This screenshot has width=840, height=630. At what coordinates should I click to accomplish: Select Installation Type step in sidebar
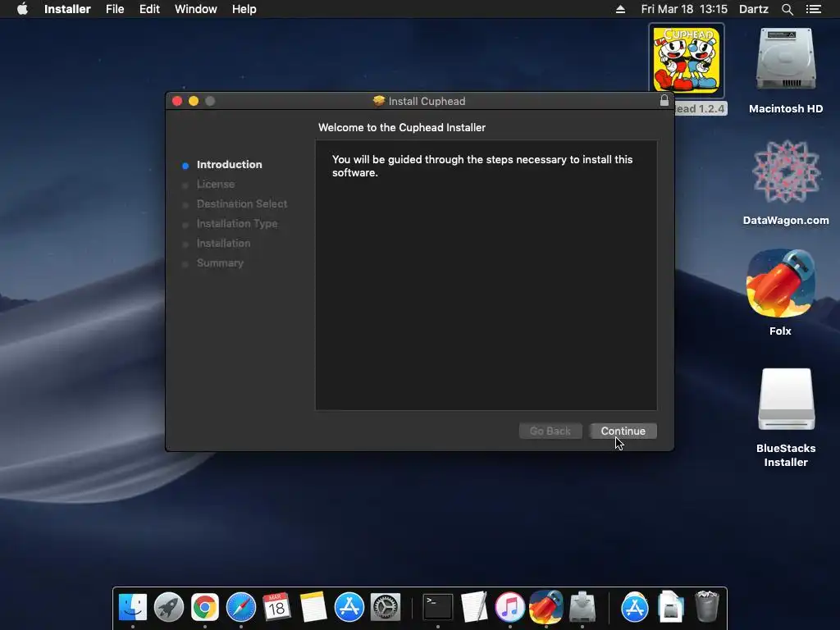tap(237, 223)
